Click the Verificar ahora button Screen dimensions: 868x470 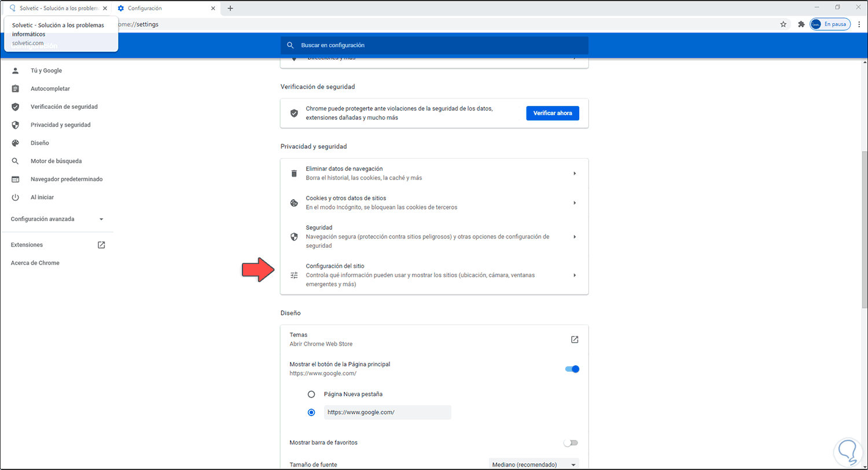click(553, 113)
